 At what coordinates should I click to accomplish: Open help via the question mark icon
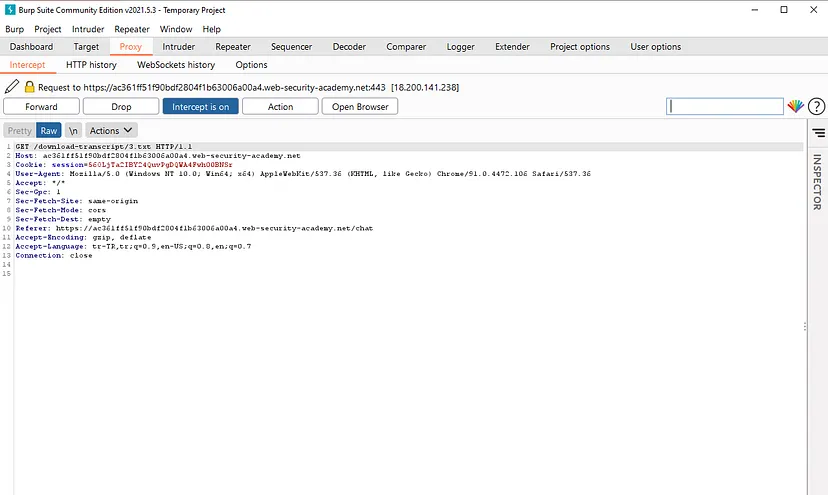pos(816,106)
